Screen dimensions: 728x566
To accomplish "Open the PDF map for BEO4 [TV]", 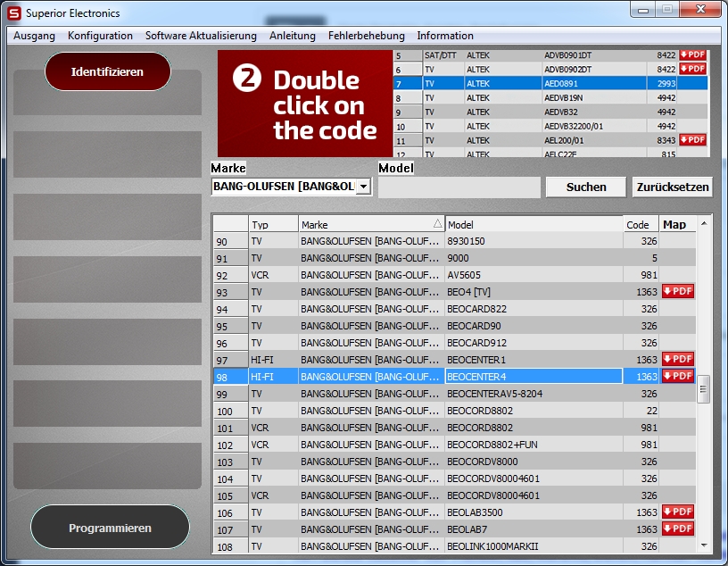I will (x=677, y=291).
